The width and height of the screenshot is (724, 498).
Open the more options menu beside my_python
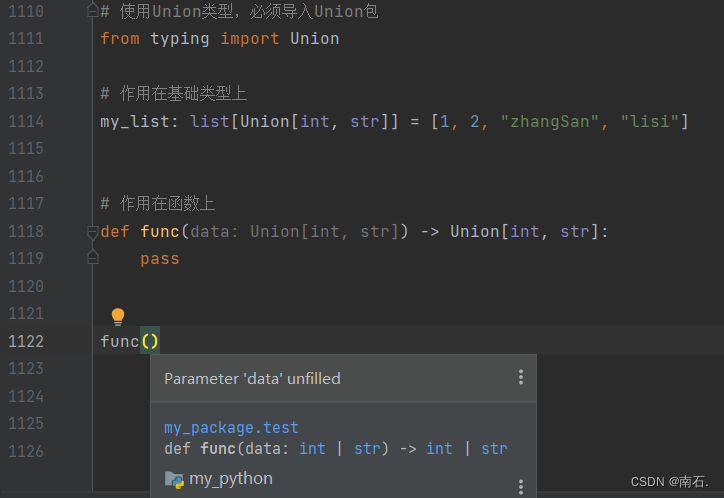pos(521,486)
